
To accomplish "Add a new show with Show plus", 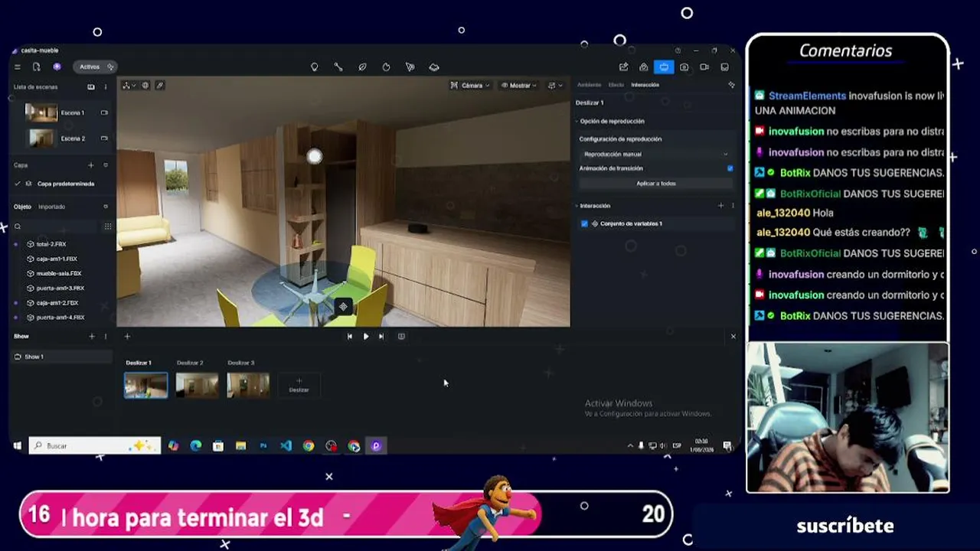I will click(92, 336).
